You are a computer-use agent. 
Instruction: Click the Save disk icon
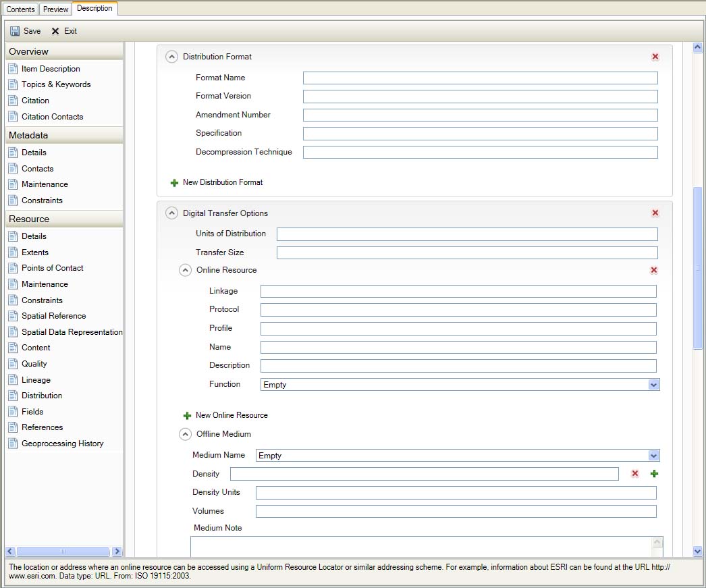point(15,31)
